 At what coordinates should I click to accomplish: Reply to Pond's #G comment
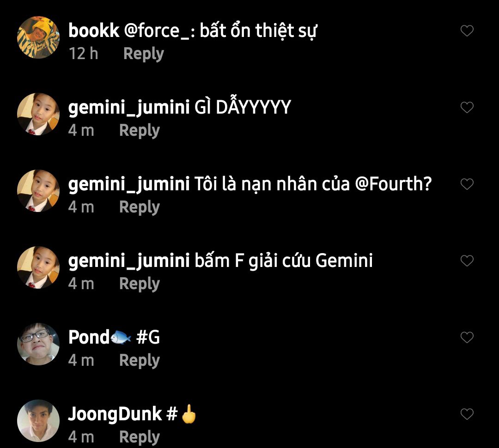pos(139,360)
